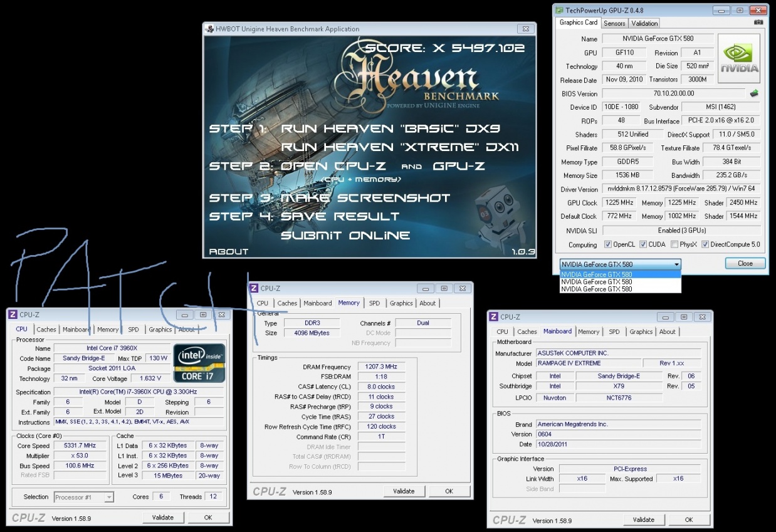Click the BIOS save chip icon in GPU-Z

pos(754,93)
